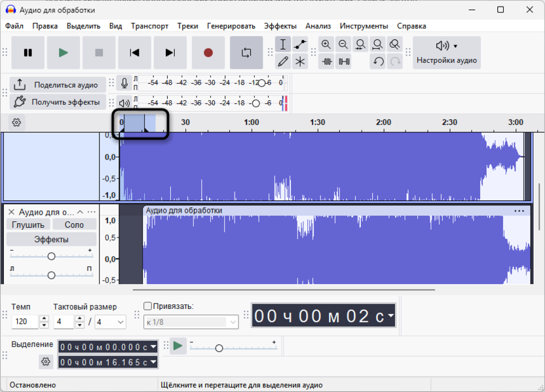This screenshot has height=392, width=545.
Task: Collapse the track using its chevron arrow
Action: click(81, 212)
